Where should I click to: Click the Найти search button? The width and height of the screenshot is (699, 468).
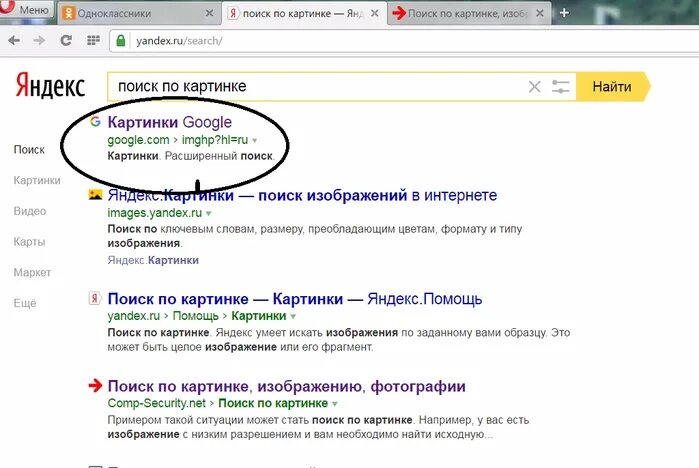pyautogui.click(x=613, y=86)
